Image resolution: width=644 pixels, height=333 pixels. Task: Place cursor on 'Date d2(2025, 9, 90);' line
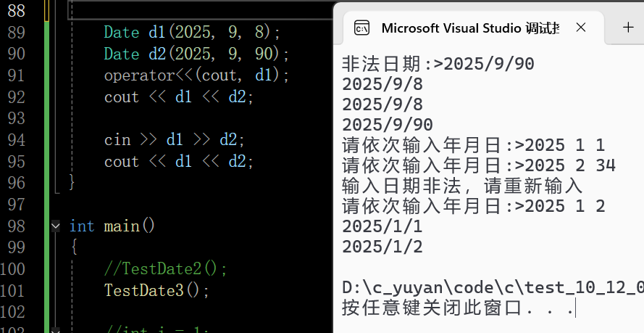[197, 54]
